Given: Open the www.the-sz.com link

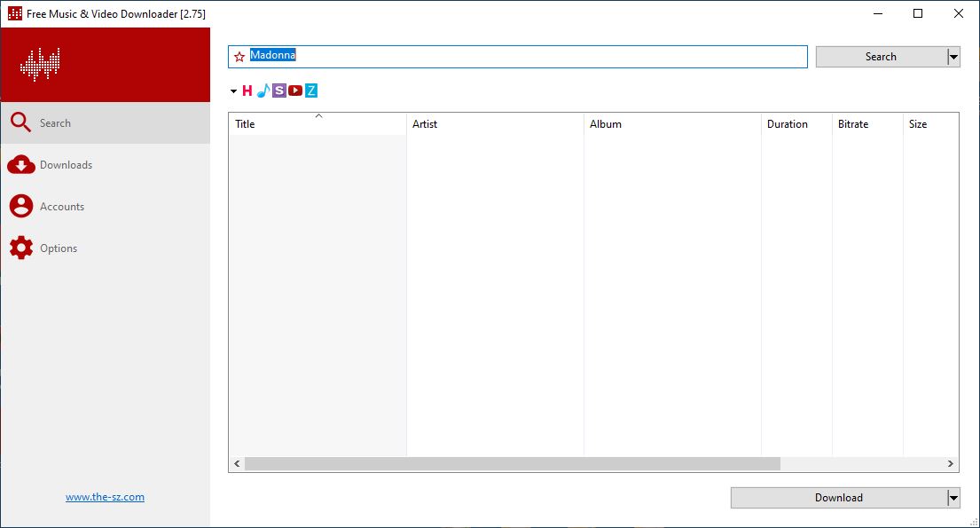Looking at the screenshot, I should 105,497.
